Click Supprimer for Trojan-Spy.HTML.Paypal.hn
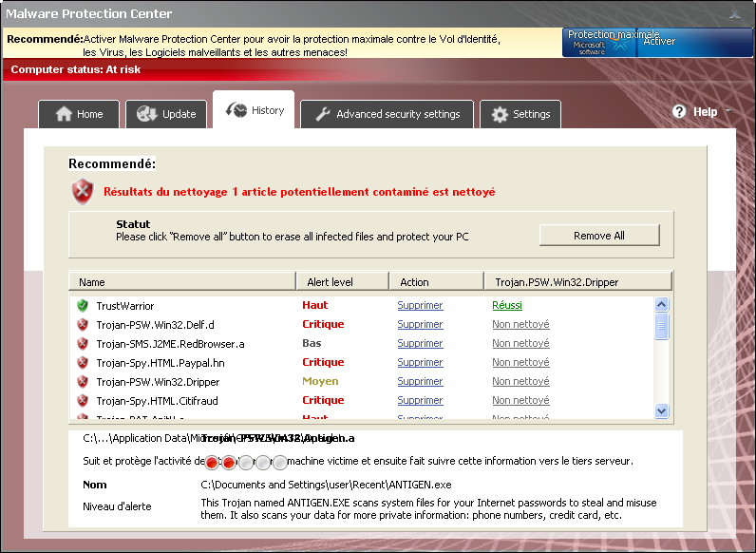The image size is (756, 553). click(420, 362)
